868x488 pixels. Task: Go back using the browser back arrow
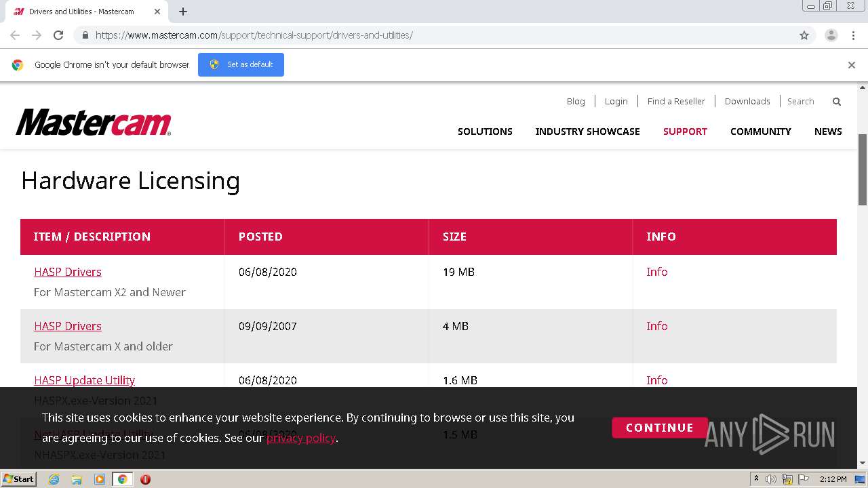15,35
